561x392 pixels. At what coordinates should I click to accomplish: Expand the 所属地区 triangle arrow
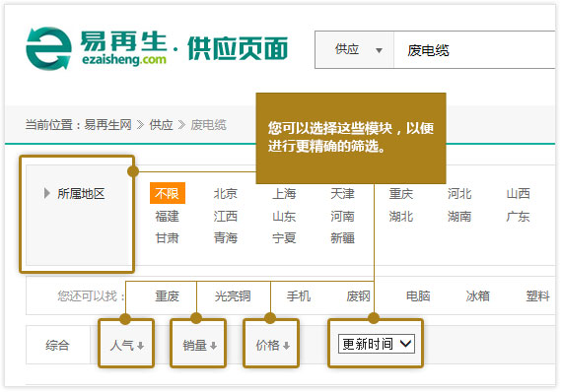tap(46, 193)
